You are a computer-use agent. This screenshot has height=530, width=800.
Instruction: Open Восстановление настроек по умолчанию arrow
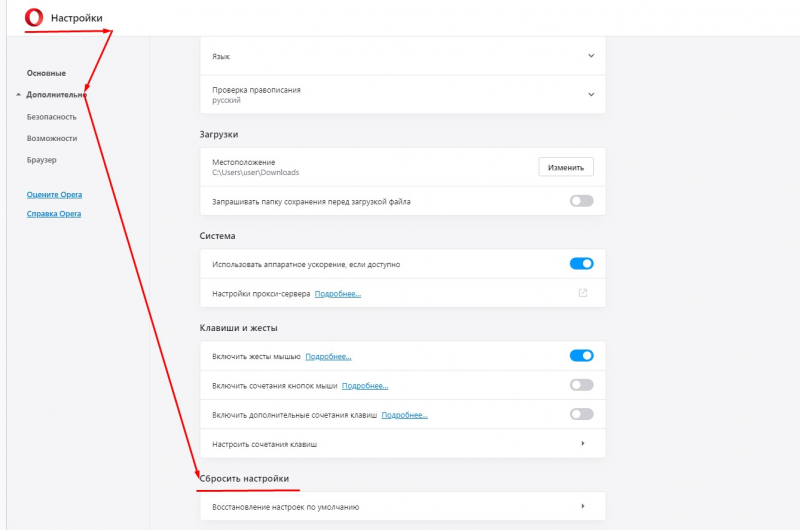pos(583,506)
